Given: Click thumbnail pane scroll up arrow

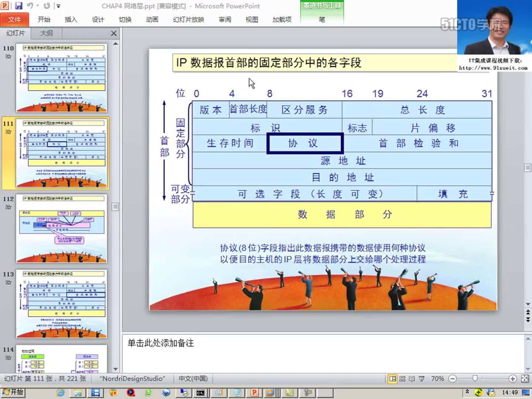Looking at the screenshot, I should [x=116, y=44].
